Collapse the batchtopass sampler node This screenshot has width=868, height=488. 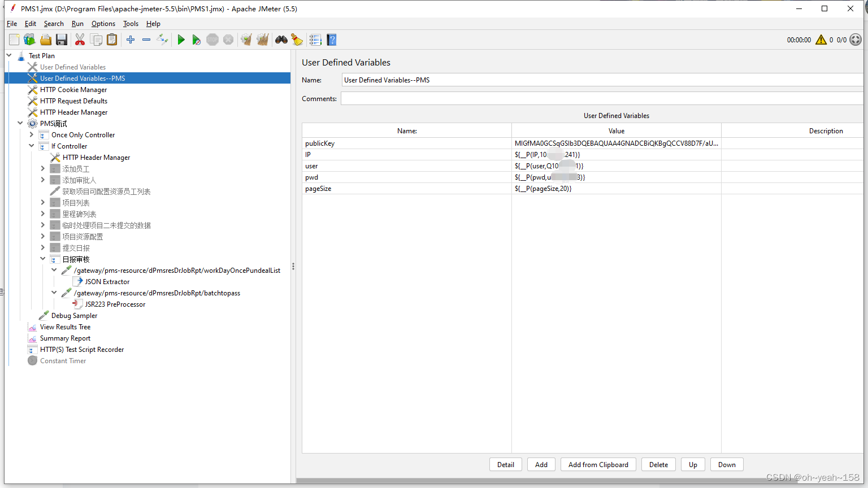[x=54, y=293]
